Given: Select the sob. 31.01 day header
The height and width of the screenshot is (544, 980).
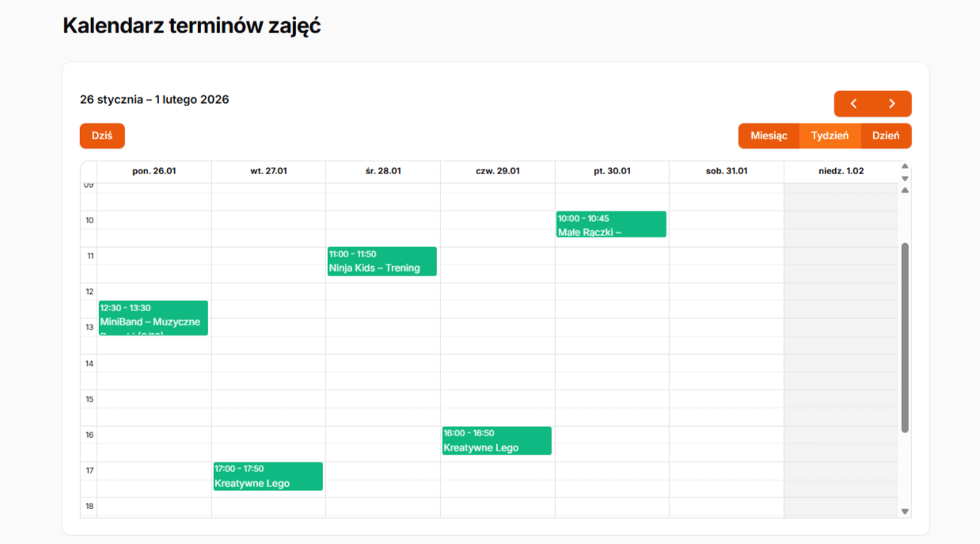Looking at the screenshot, I should pos(726,171).
